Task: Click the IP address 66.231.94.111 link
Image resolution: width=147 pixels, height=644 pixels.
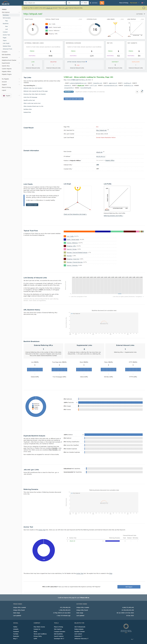Action: pyautogui.click(x=101, y=156)
